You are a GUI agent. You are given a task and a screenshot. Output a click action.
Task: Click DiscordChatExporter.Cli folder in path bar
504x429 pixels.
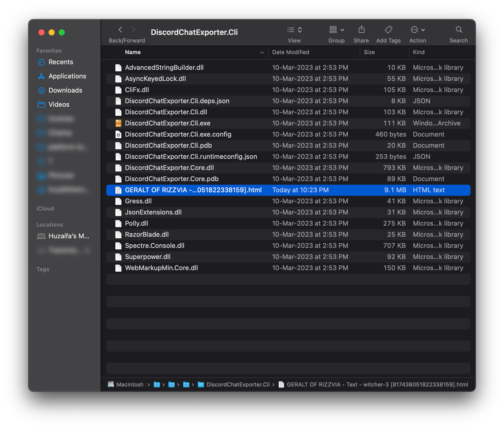(238, 384)
